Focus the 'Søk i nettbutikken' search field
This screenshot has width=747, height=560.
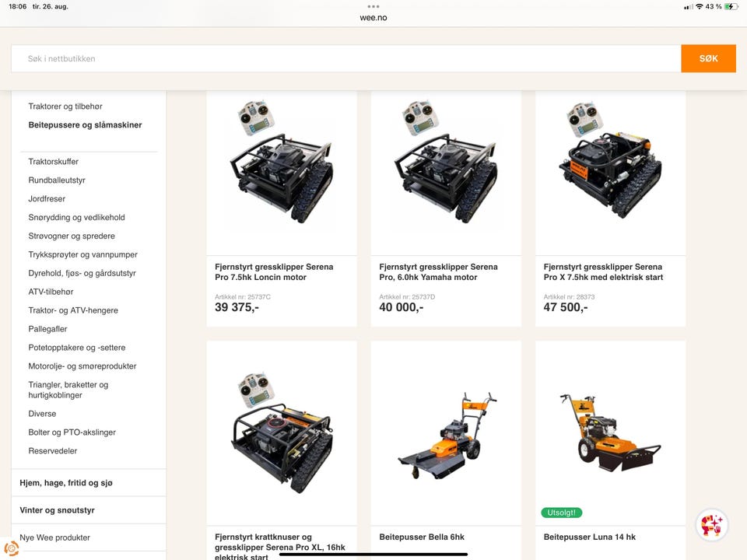coord(346,58)
